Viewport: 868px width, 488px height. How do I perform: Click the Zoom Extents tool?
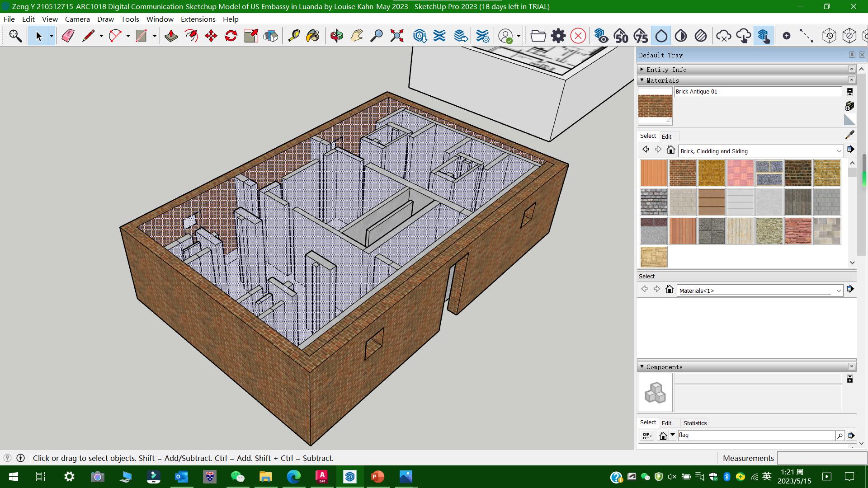(396, 36)
